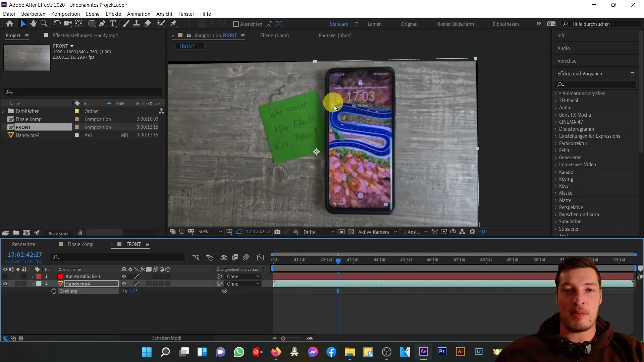
Task: Open Aktive Kamera view dropdown
Action: pyautogui.click(x=378, y=232)
